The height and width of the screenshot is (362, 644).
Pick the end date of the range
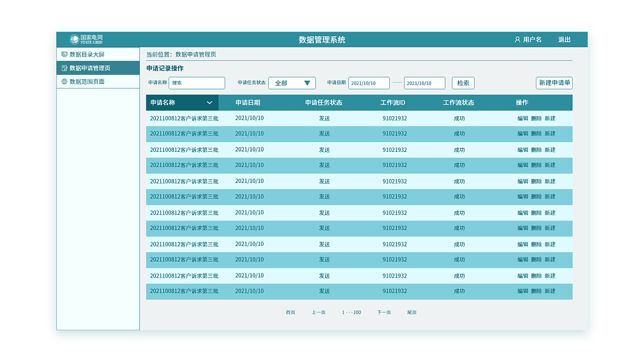[425, 83]
